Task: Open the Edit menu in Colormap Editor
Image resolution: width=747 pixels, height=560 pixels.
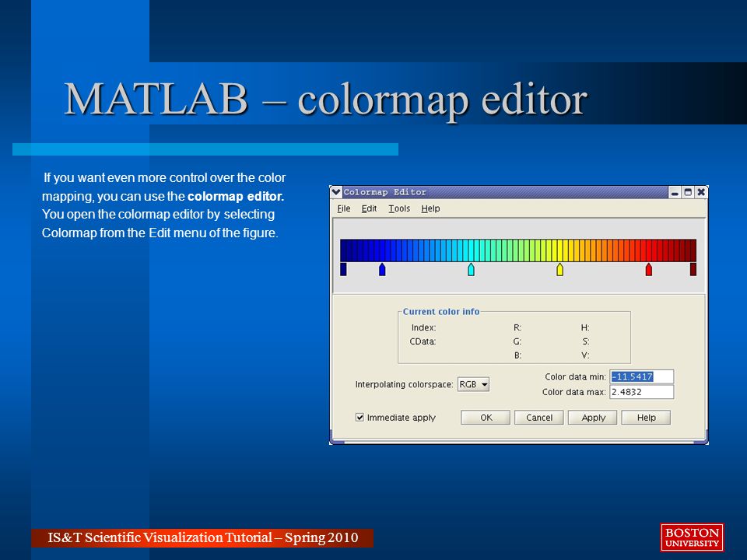Action: [x=369, y=208]
